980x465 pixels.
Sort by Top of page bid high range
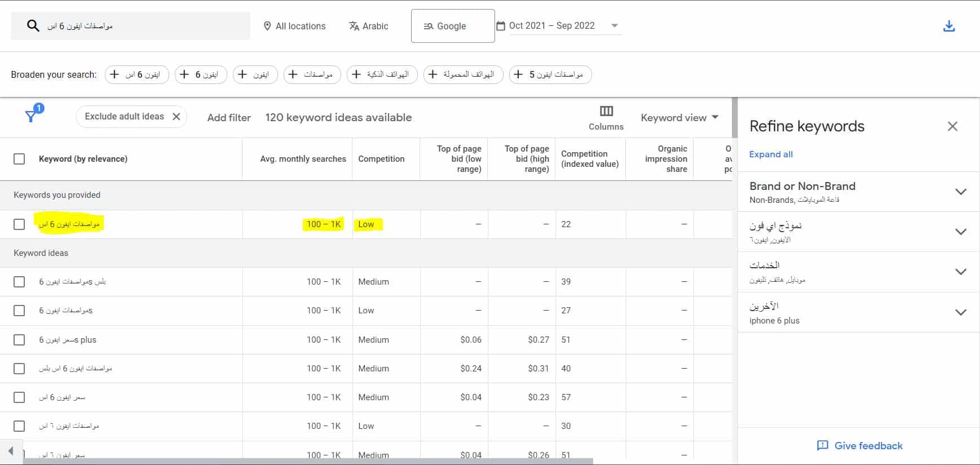pyautogui.click(x=527, y=159)
